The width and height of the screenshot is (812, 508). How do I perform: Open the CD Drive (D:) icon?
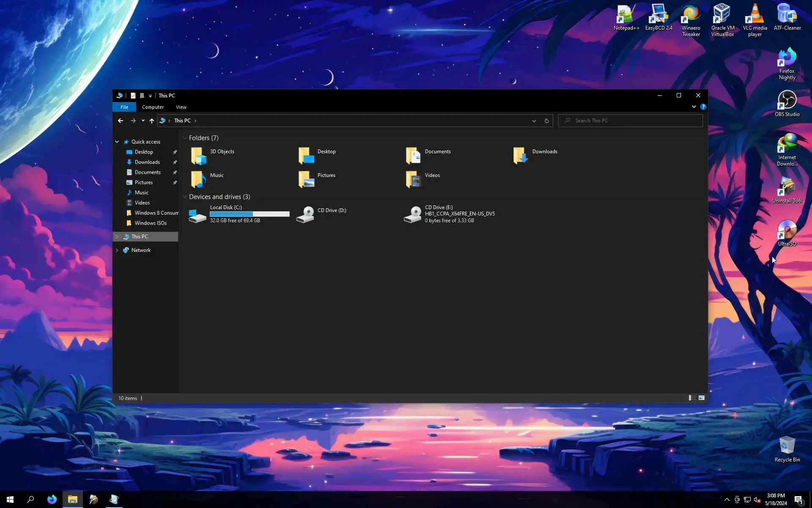tap(305, 215)
